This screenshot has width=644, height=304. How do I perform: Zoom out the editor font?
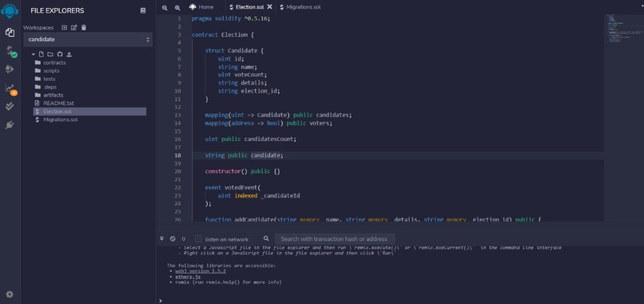click(165, 7)
